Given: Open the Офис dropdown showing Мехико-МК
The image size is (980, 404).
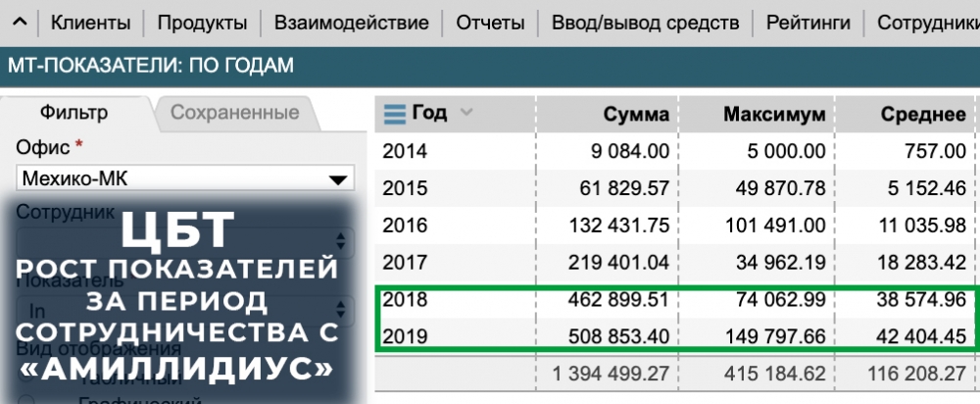Looking at the screenshot, I should point(185,179).
